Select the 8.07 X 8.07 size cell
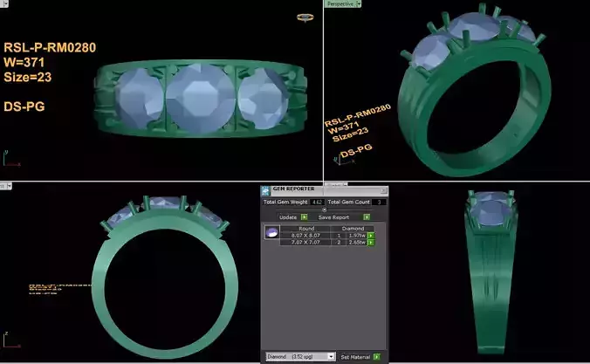Viewport: 590px width, 364px height. click(x=305, y=236)
